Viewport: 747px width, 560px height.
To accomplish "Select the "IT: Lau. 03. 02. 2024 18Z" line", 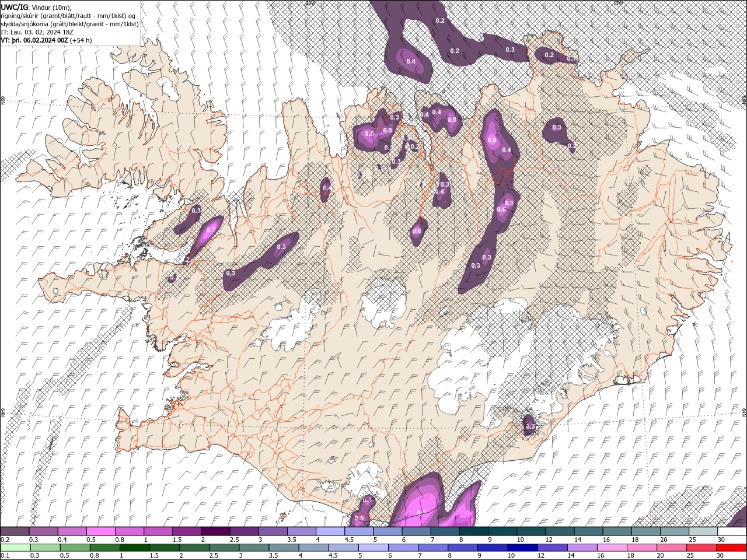I will click(38, 32).
